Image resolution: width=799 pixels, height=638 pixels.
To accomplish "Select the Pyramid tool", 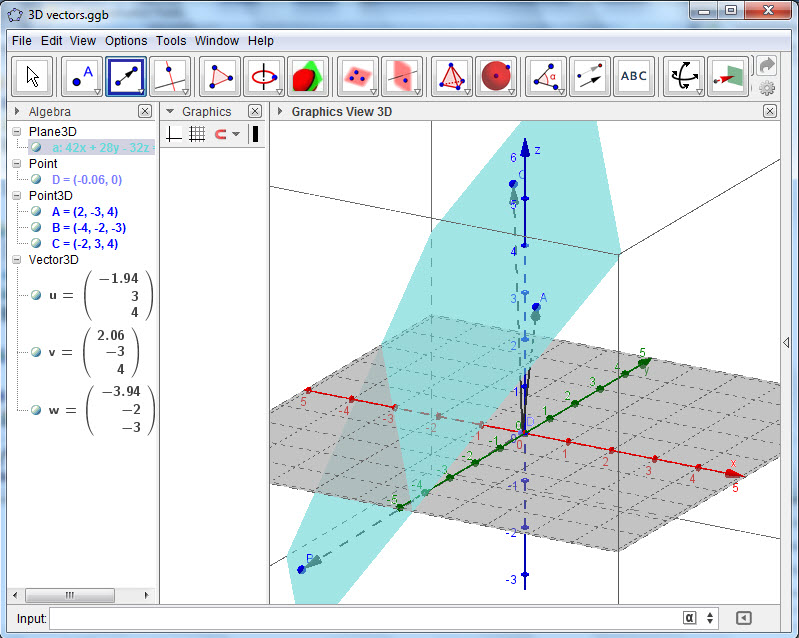I will coord(452,77).
